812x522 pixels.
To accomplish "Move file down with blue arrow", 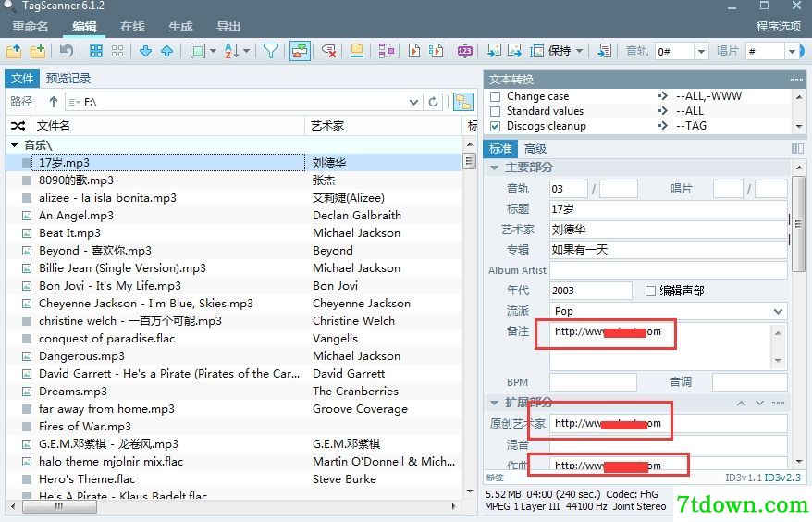I will pos(145,51).
